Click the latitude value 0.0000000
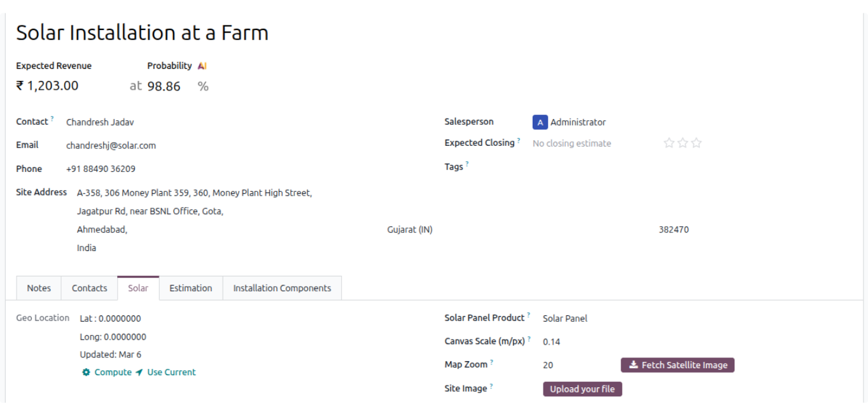 coord(120,319)
